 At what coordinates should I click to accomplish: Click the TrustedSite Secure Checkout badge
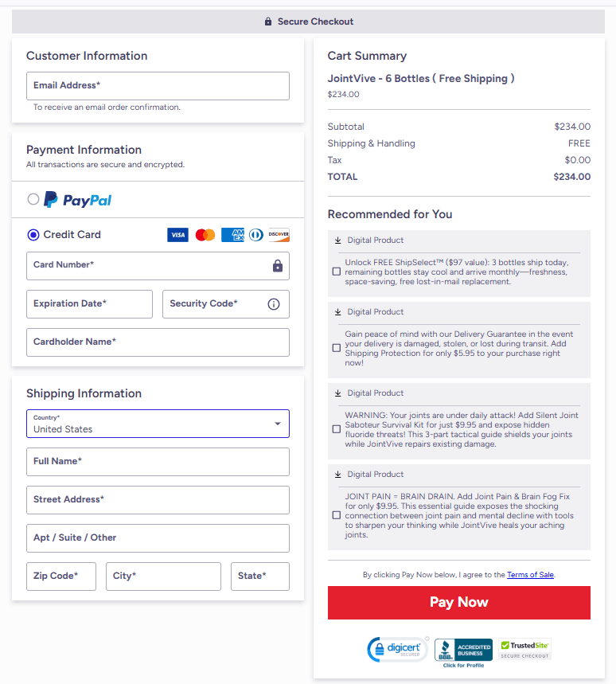click(x=524, y=649)
